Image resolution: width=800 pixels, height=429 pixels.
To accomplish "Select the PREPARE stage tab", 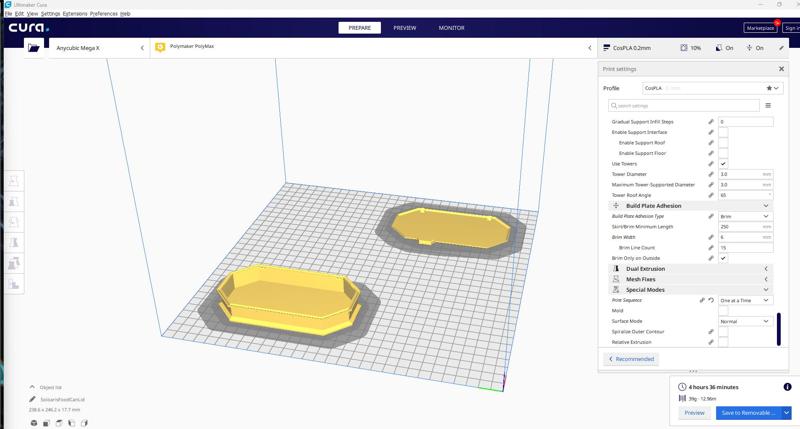I will pos(360,28).
